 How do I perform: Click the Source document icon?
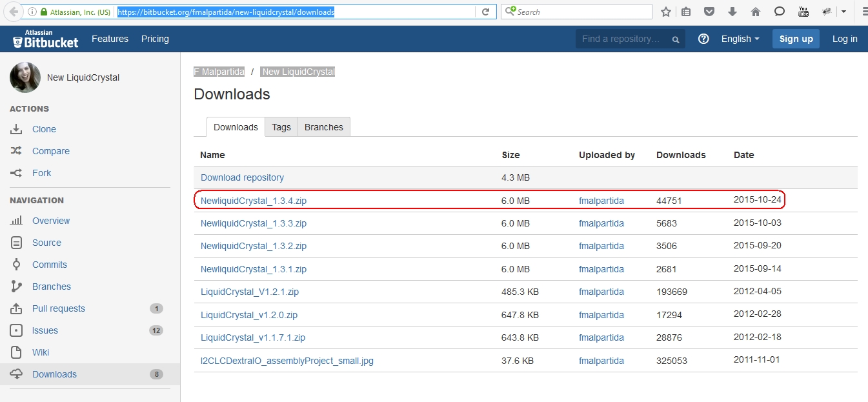(17, 243)
